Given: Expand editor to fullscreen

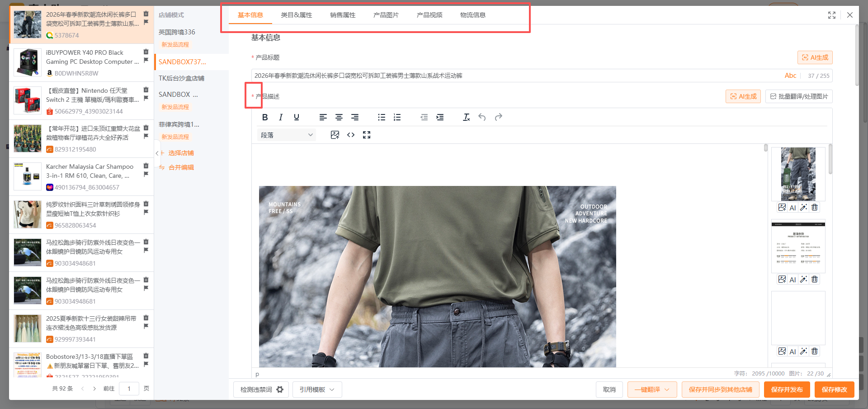Looking at the screenshot, I should tap(367, 135).
